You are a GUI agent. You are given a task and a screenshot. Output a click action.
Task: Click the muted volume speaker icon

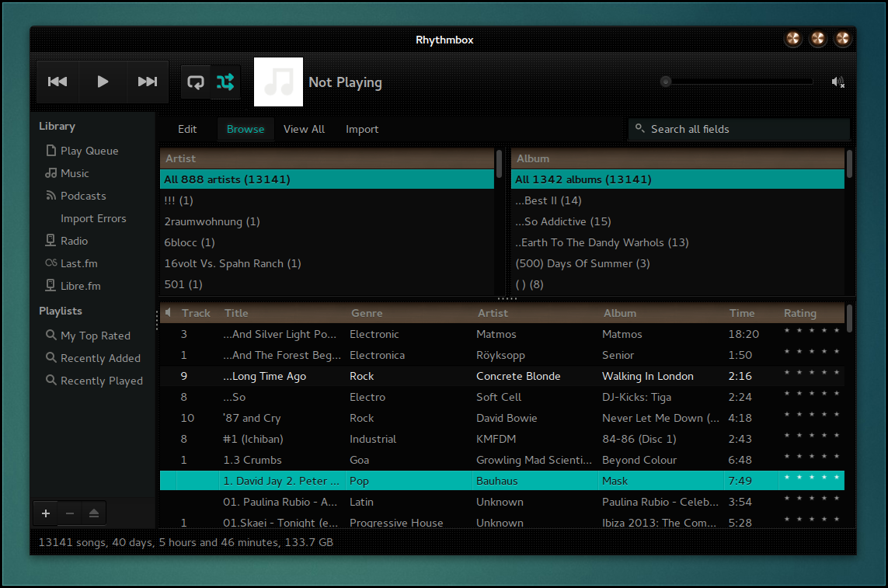click(x=838, y=82)
